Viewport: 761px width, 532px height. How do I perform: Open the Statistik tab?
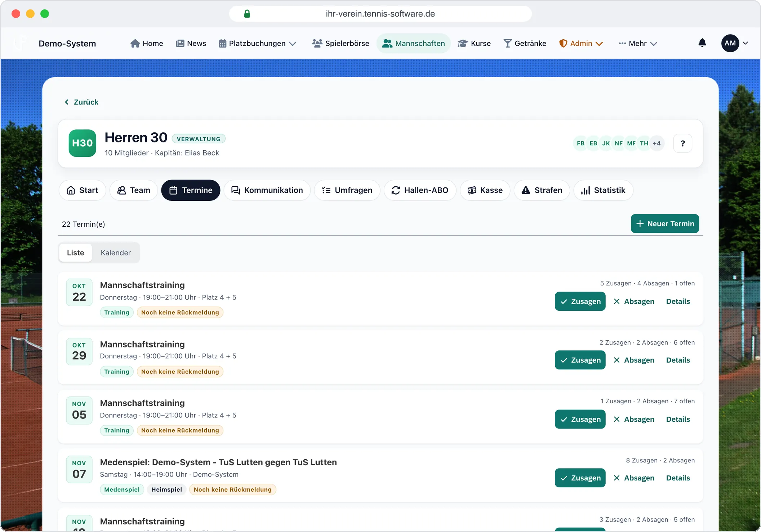[603, 190]
